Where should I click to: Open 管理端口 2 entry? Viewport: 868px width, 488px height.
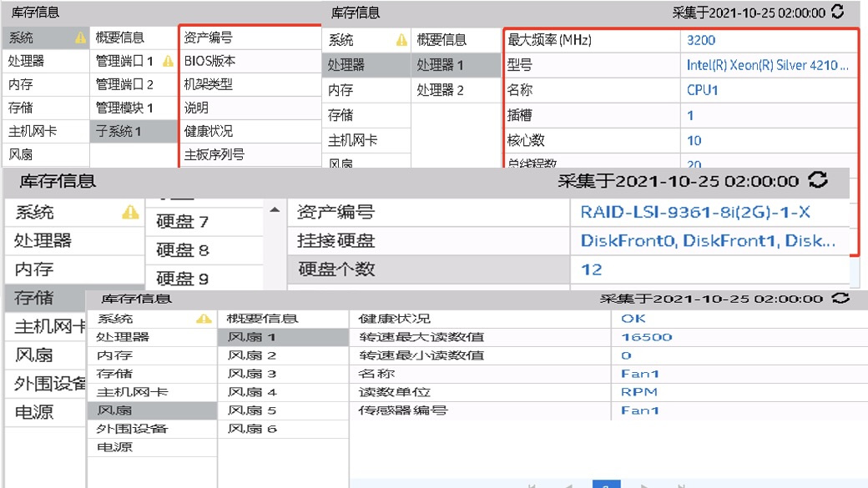[x=124, y=84]
